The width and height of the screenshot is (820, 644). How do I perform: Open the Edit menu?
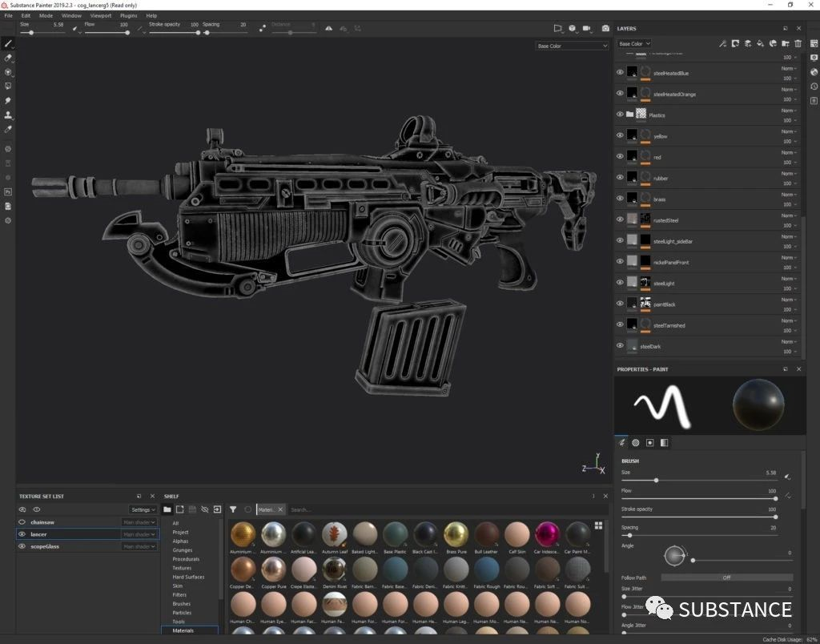point(26,16)
